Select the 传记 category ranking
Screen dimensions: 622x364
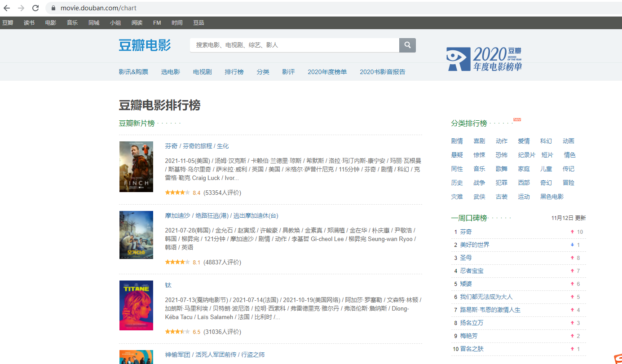click(569, 169)
